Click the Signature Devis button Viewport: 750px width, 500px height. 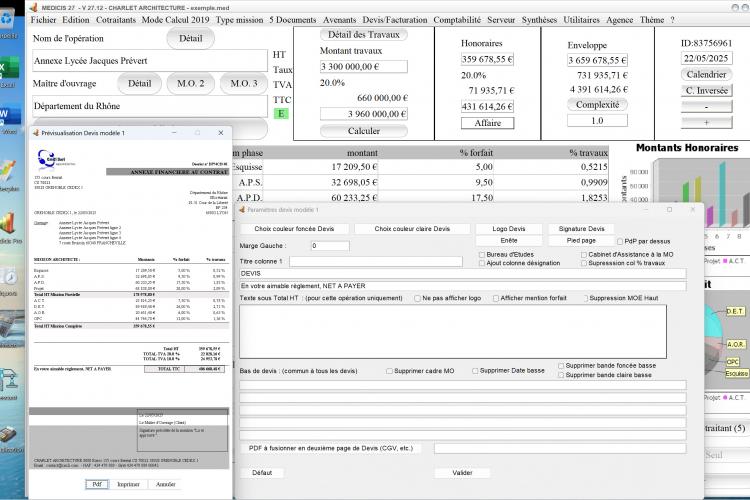[x=582, y=229]
